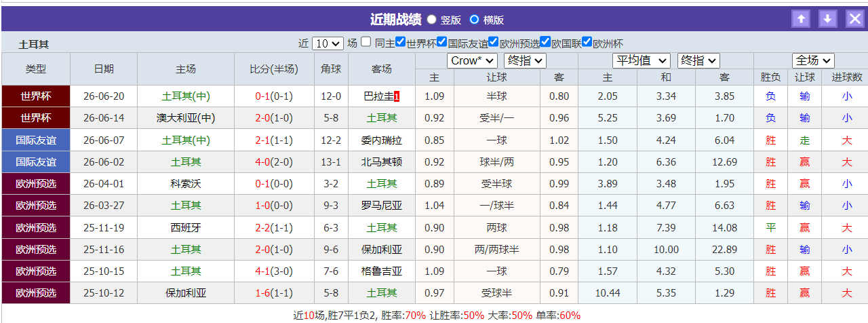Click the 科索沃 home team
Screen dimensions: 868x323
pyautogui.click(x=186, y=184)
